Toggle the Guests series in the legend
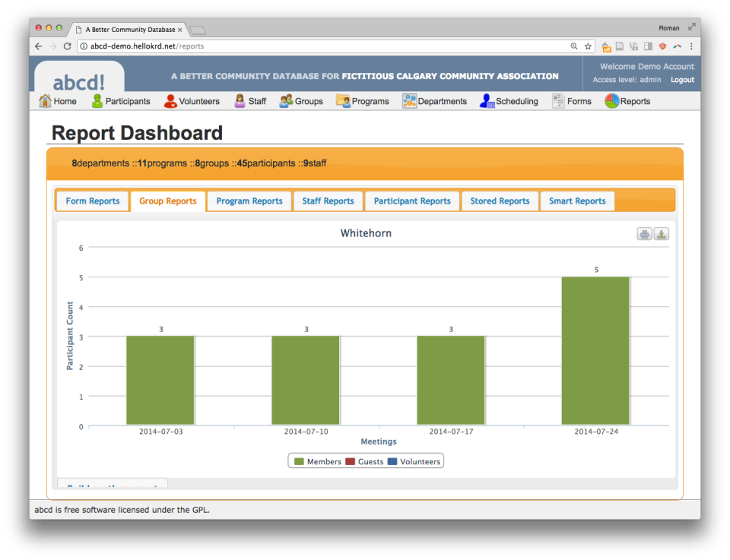The image size is (730, 560). (364, 460)
